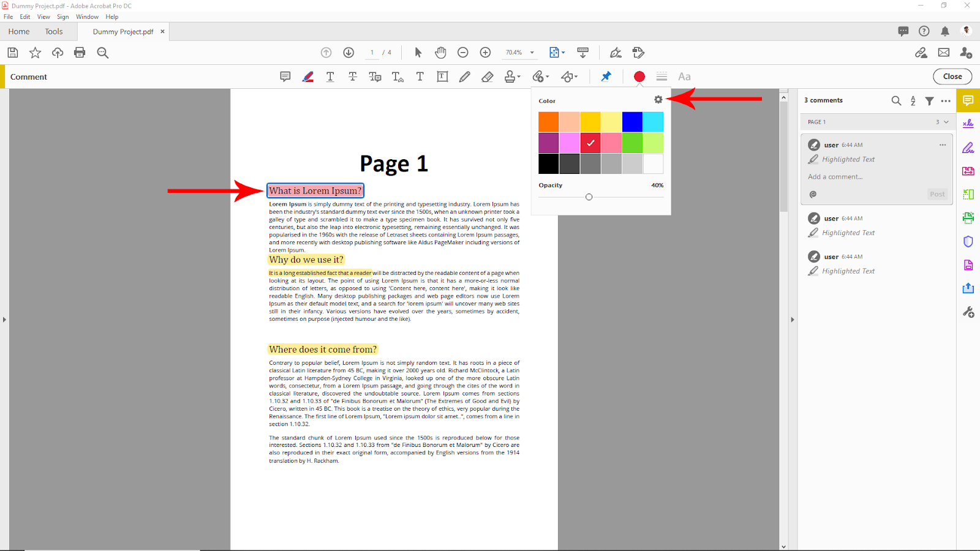The image size is (980, 551).
Task: Select the add text comment tool
Action: pos(420,77)
